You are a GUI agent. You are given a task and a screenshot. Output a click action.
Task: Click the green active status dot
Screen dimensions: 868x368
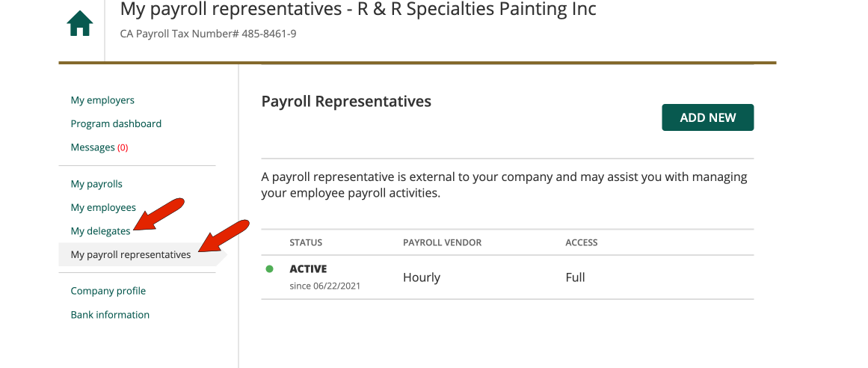coord(270,269)
